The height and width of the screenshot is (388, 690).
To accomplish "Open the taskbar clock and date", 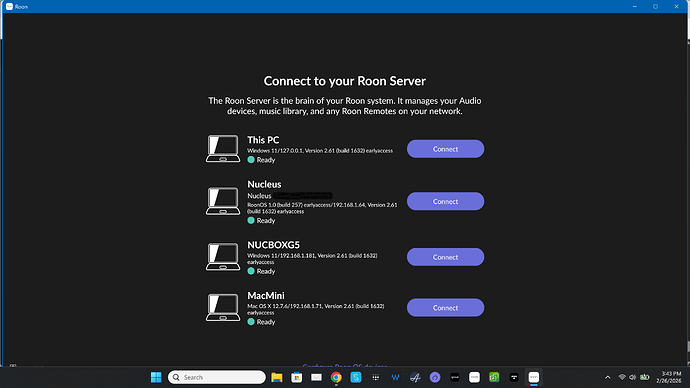I will click(x=669, y=377).
